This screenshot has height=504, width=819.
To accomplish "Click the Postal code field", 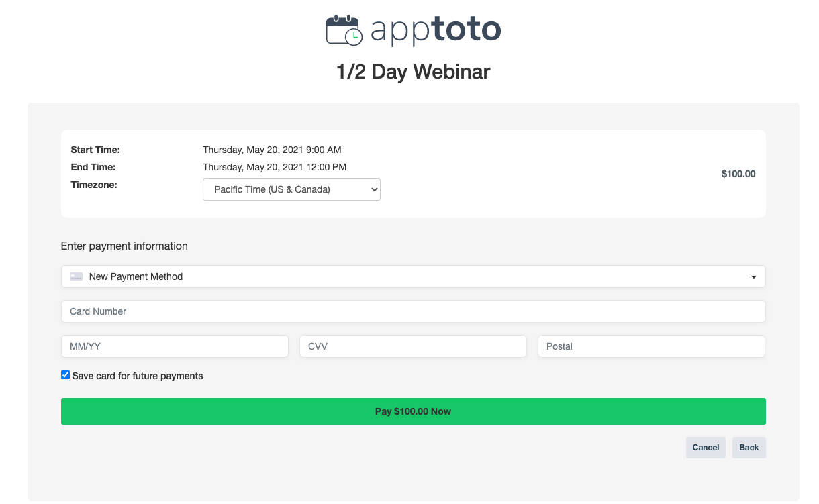I will tap(651, 346).
